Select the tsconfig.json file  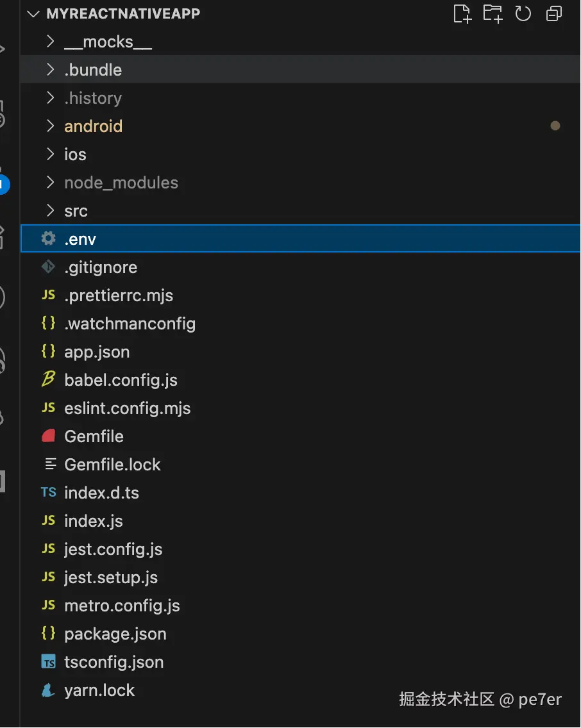pos(114,662)
